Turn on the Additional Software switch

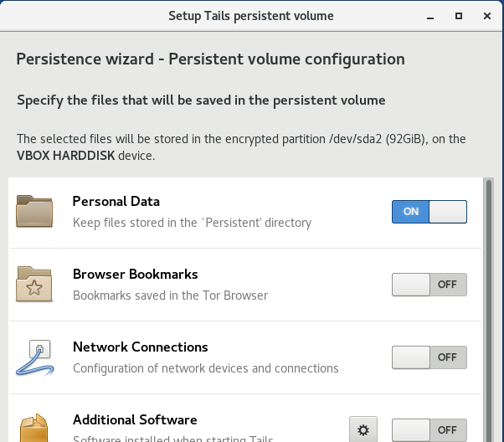coord(429,429)
